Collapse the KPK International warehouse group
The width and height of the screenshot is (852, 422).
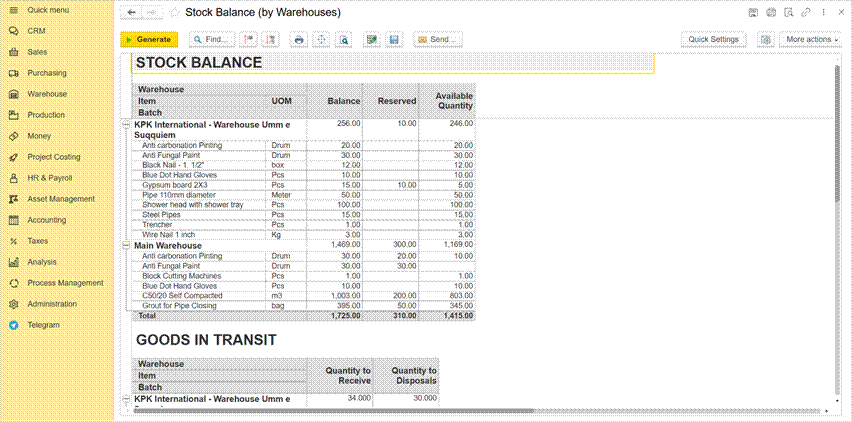[x=126, y=124]
